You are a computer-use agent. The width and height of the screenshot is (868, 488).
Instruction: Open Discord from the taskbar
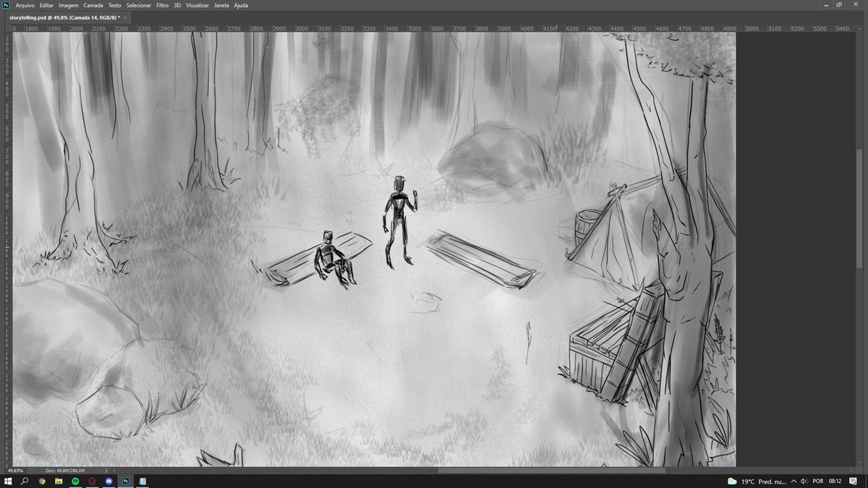point(109,481)
